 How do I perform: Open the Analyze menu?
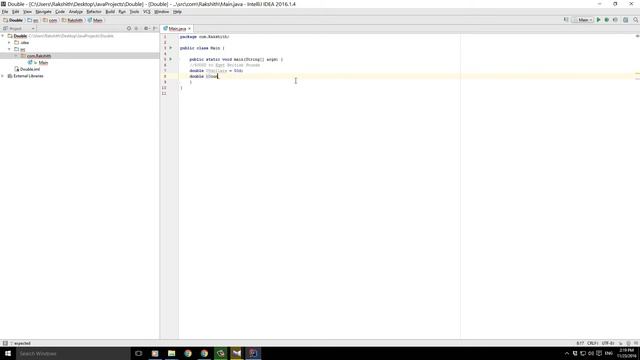click(x=76, y=12)
